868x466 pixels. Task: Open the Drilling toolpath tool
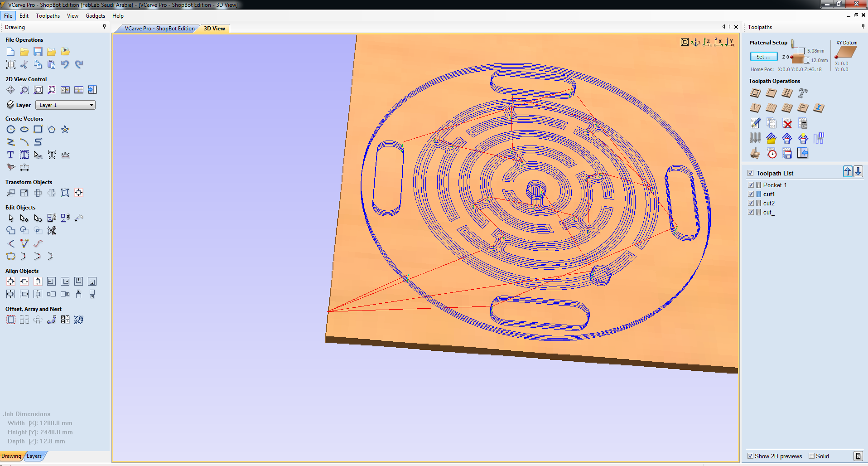tap(786, 93)
